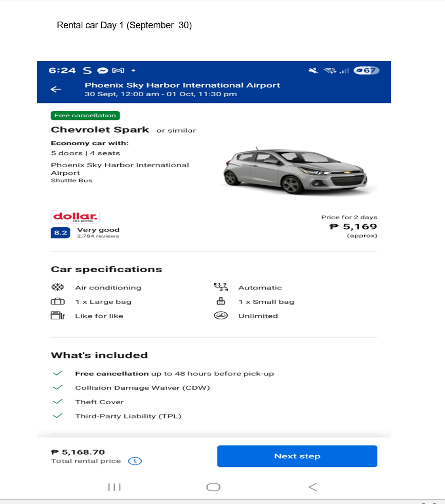
Task: Click the total rental price info icon
Action: pyautogui.click(x=135, y=461)
